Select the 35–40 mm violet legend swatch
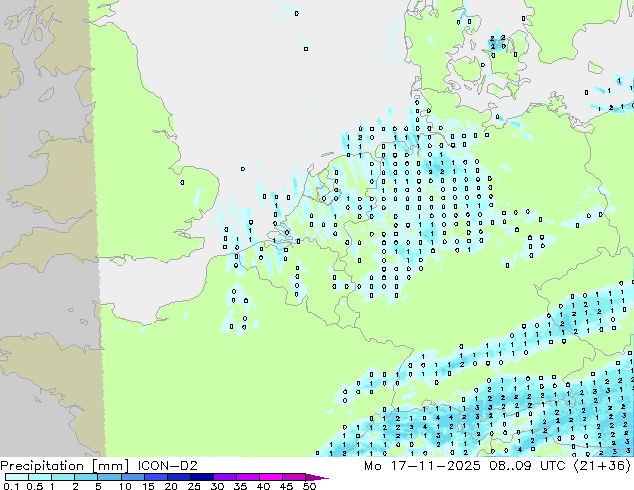This screenshot has width=634, height=490. (x=248, y=477)
